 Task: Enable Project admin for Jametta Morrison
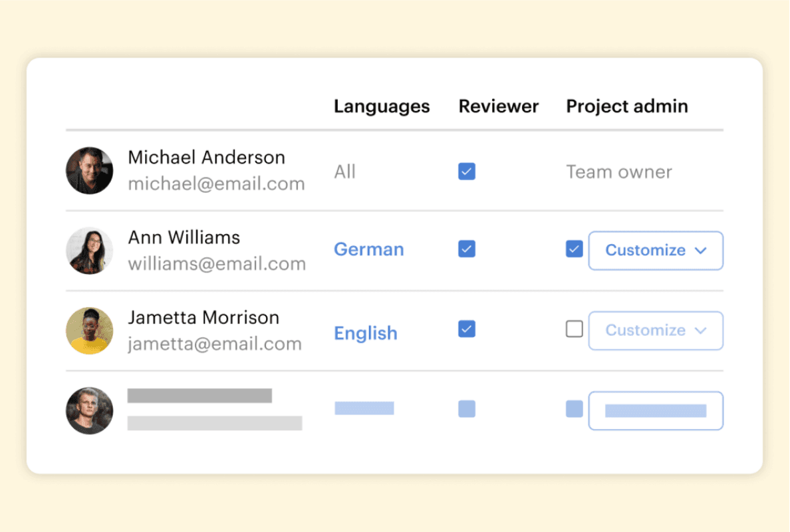pos(574,329)
